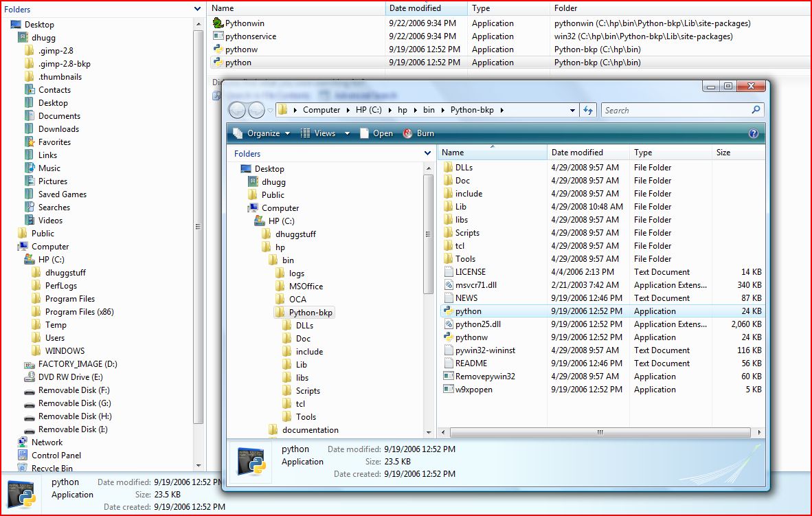Viewport: 812px width, 516px height.
Task: Select the LICENSE text document icon
Action: click(x=449, y=271)
